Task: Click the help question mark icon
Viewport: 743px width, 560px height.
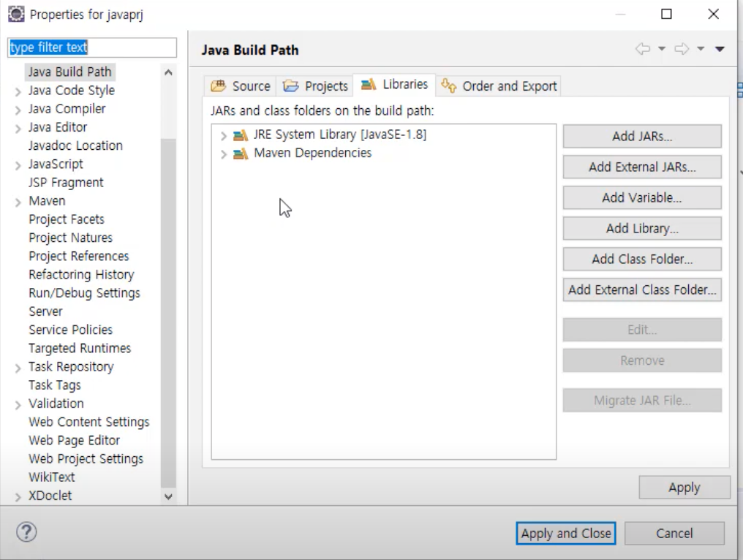Action: pos(26,532)
